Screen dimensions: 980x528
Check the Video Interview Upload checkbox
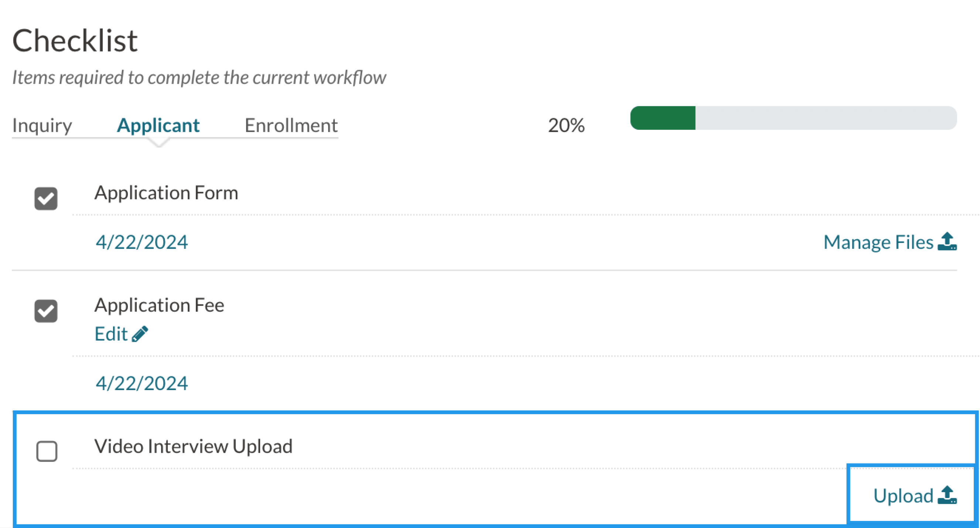(47, 451)
